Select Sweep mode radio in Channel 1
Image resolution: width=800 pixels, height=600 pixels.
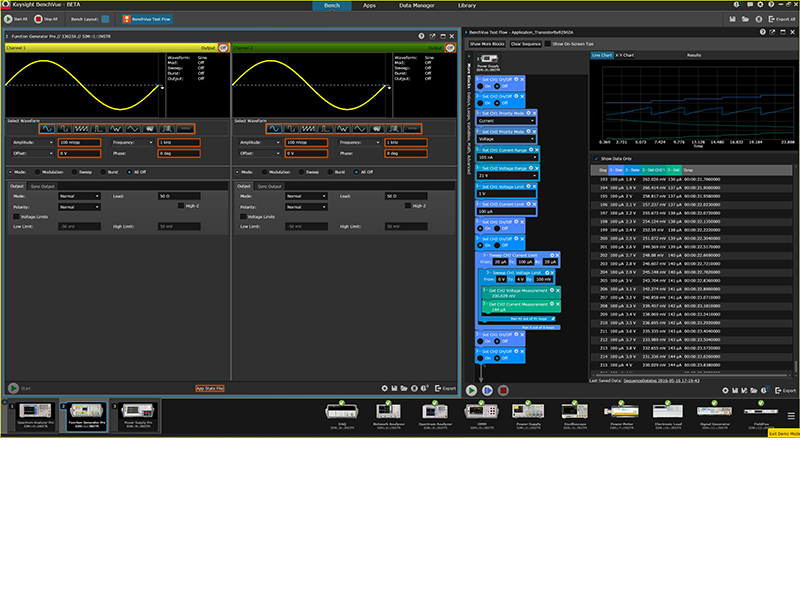click(x=73, y=172)
